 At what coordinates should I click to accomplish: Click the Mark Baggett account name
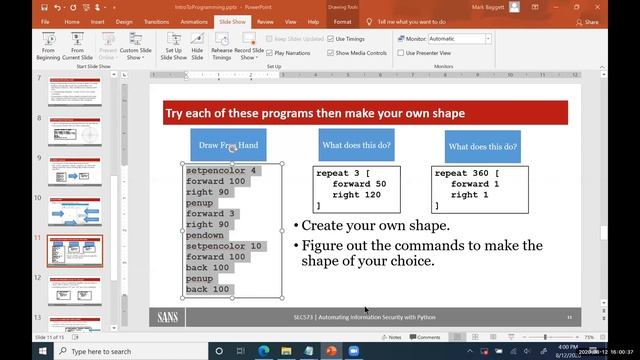[488, 7]
